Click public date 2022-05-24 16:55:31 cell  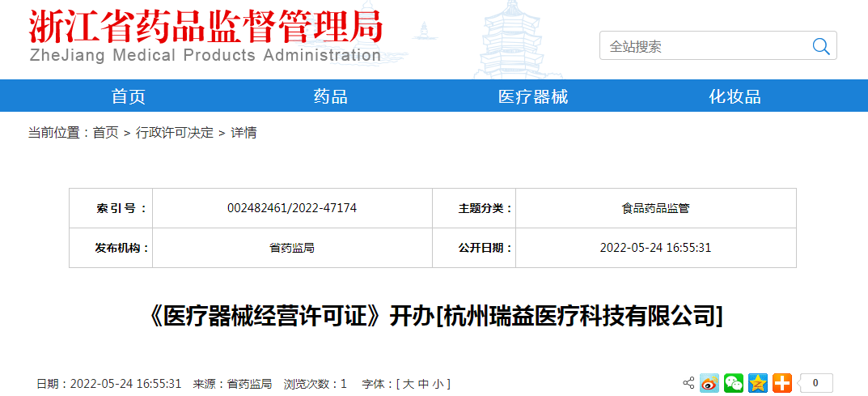(655, 248)
